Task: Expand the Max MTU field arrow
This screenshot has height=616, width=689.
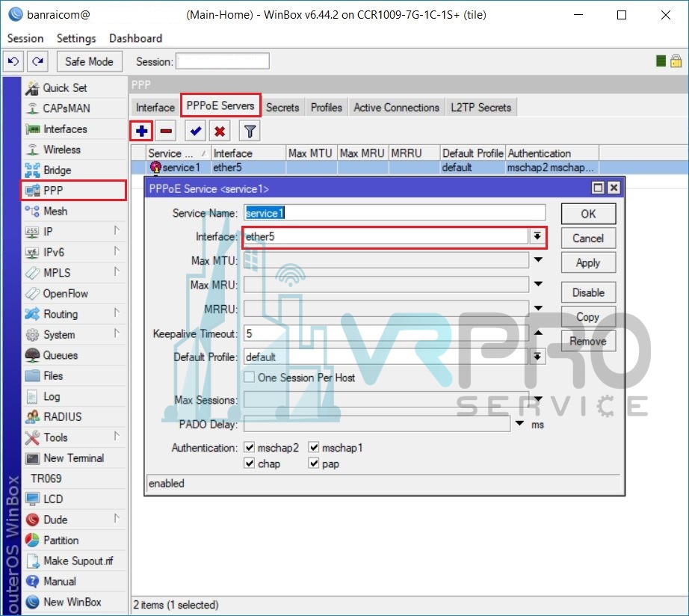Action: click(x=538, y=260)
